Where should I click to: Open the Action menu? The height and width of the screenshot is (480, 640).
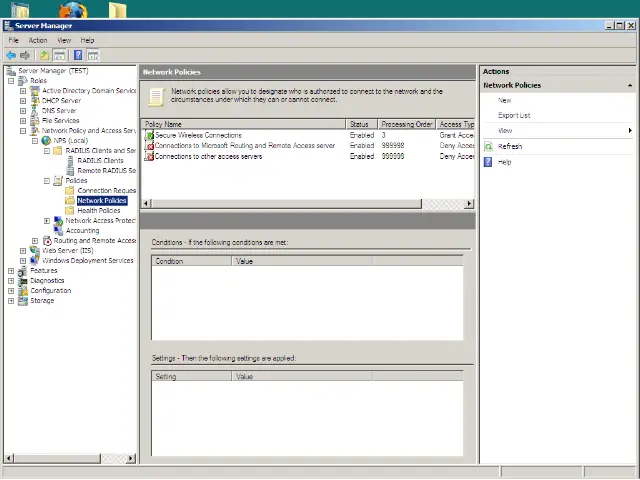click(x=38, y=40)
